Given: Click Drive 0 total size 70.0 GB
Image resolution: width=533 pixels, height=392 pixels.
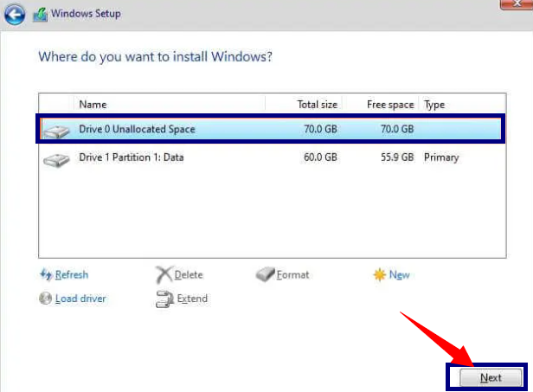Looking at the screenshot, I should click(320, 129).
